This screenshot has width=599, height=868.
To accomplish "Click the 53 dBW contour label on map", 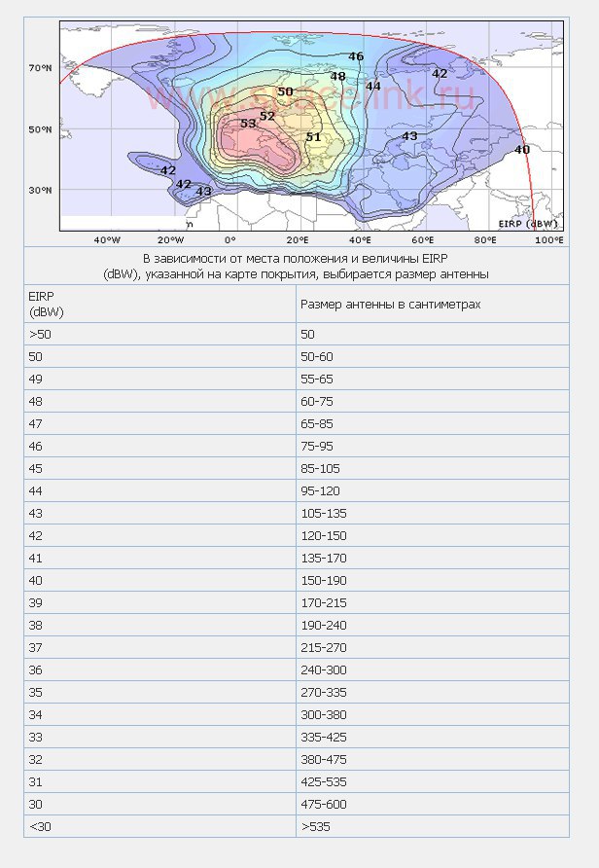I will (x=248, y=123).
